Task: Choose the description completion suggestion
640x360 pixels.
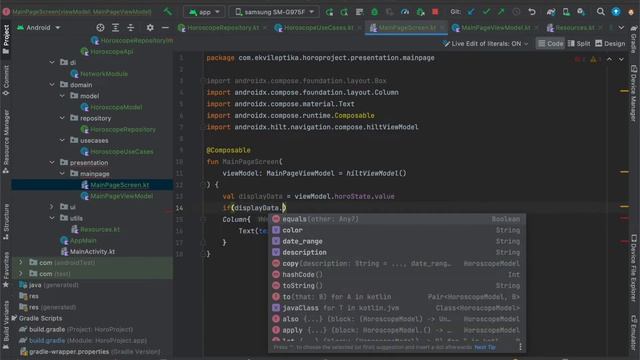Action: 397,252
